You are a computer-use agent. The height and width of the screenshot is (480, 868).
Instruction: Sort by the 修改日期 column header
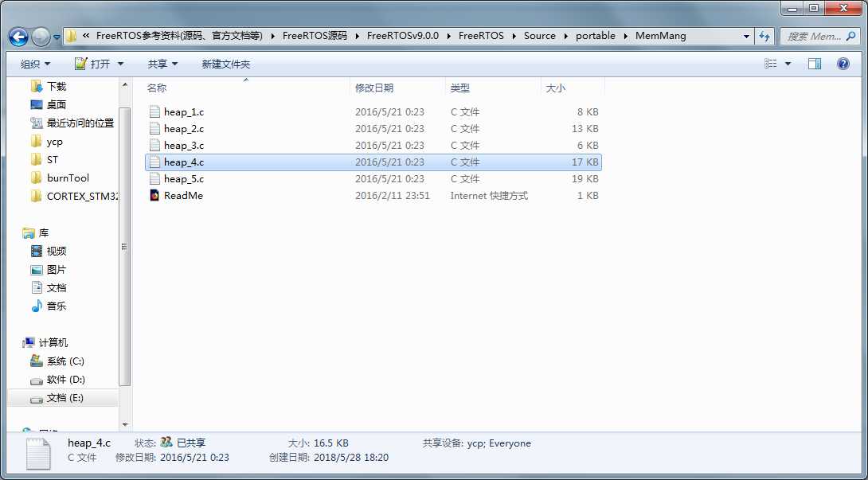(x=398, y=88)
